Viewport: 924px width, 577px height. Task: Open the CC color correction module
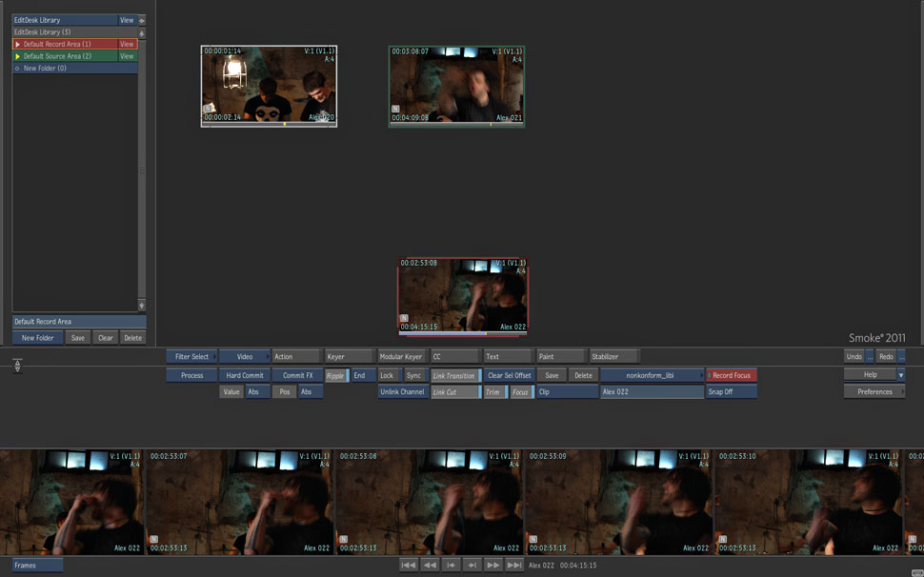(x=454, y=357)
